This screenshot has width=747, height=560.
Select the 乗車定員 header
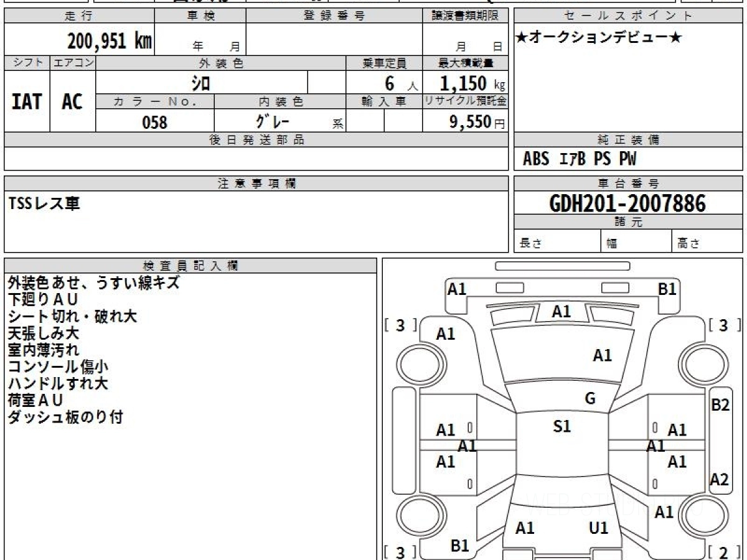click(384, 63)
